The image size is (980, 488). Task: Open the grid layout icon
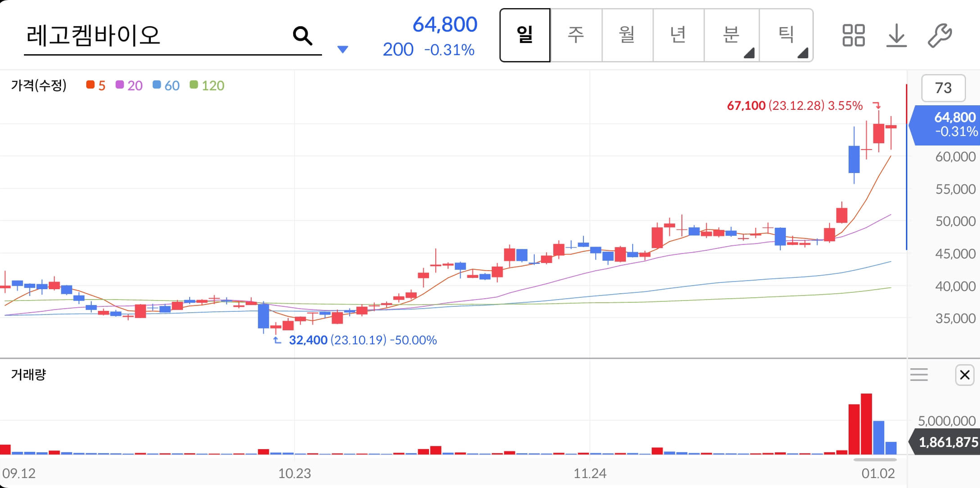[853, 35]
